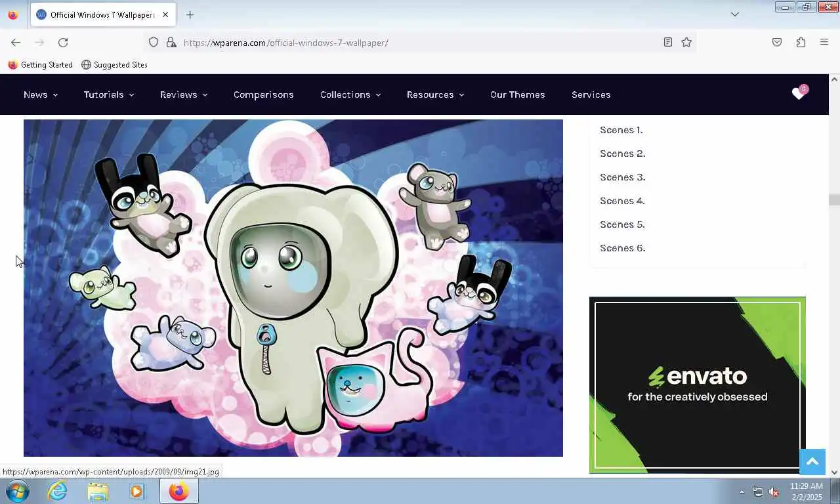The width and height of the screenshot is (840, 504).
Task: Click the muted volume tray icon
Action: (774, 492)
